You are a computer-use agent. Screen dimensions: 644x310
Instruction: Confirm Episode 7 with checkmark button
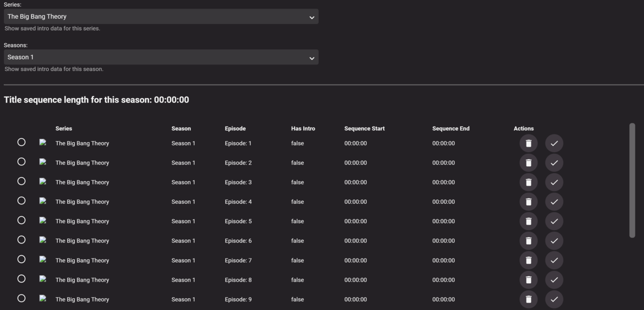[554, 260]
